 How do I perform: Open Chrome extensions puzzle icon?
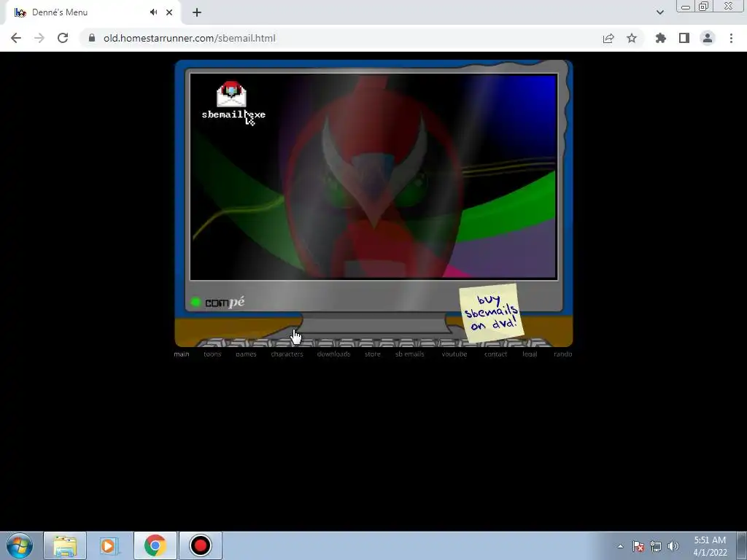click(x=661, y=38)
